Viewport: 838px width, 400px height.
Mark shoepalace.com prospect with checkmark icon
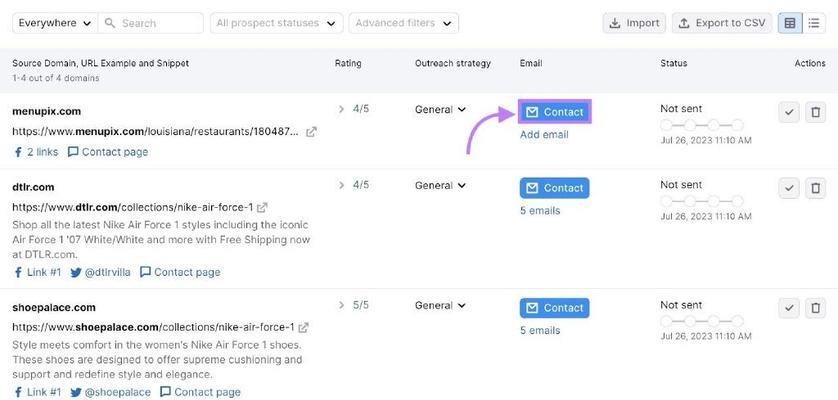(x=789, y=308)
